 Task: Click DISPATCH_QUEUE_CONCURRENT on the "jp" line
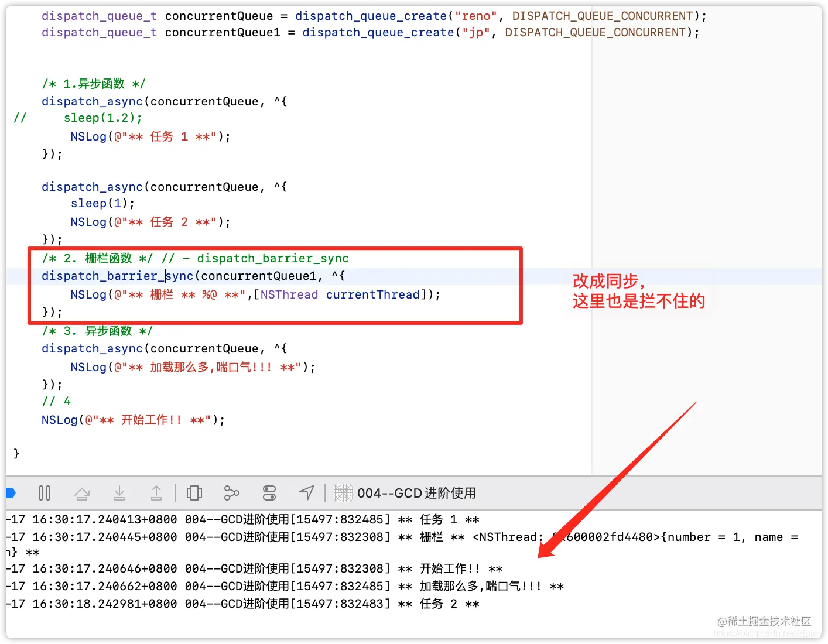pyautogui.click(x=596, y=32)
